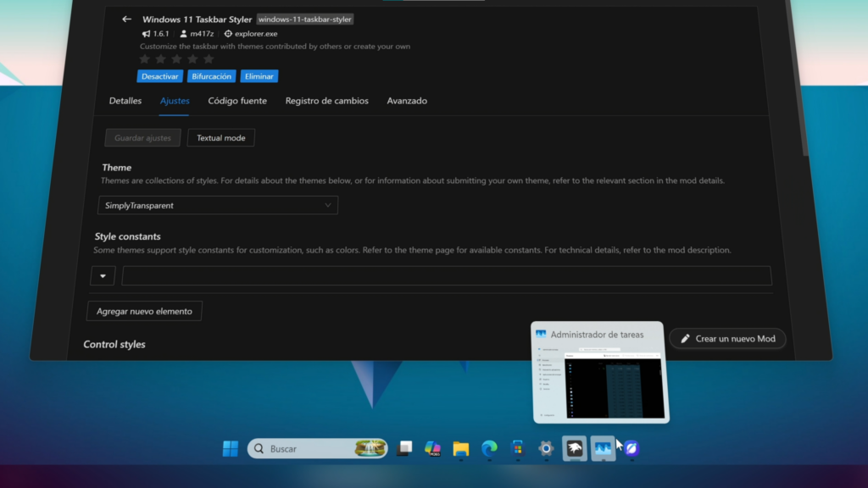Switch to Código fuente tab
This screenshot has width=868, height=488.
point(237,101)
